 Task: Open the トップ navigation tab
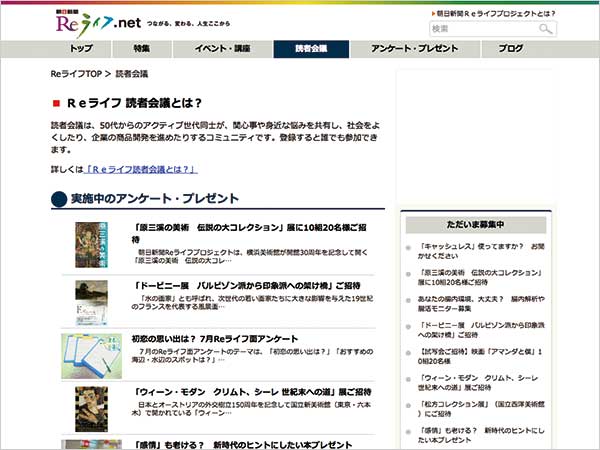(x=84, y=49)
